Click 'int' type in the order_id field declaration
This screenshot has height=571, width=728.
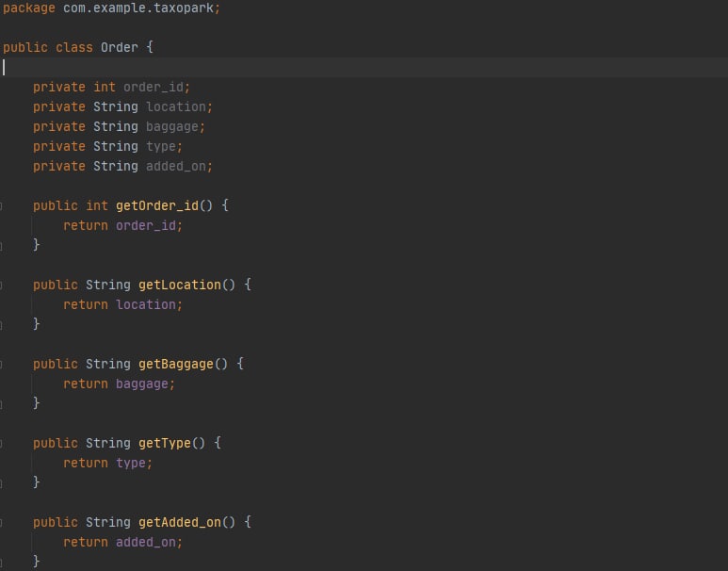(x=105, y=88)
